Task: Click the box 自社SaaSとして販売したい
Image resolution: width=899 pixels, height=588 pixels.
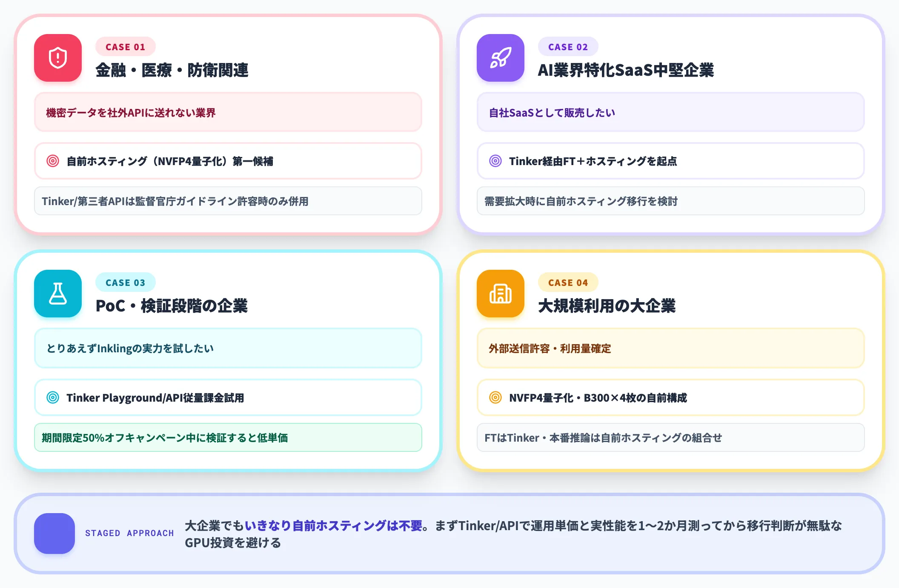Action: point(671,112)
